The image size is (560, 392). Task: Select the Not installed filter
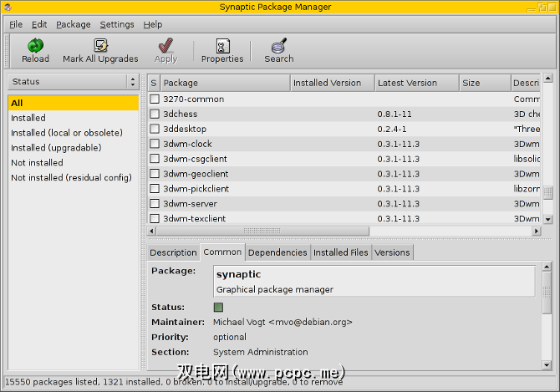[37, 163]
